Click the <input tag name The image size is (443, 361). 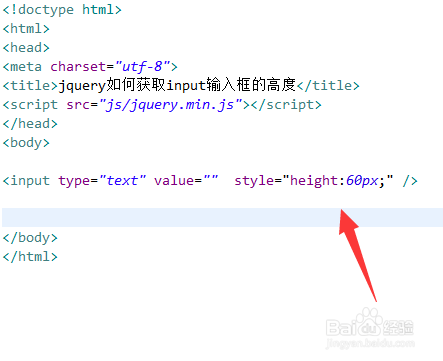point(26,181)
